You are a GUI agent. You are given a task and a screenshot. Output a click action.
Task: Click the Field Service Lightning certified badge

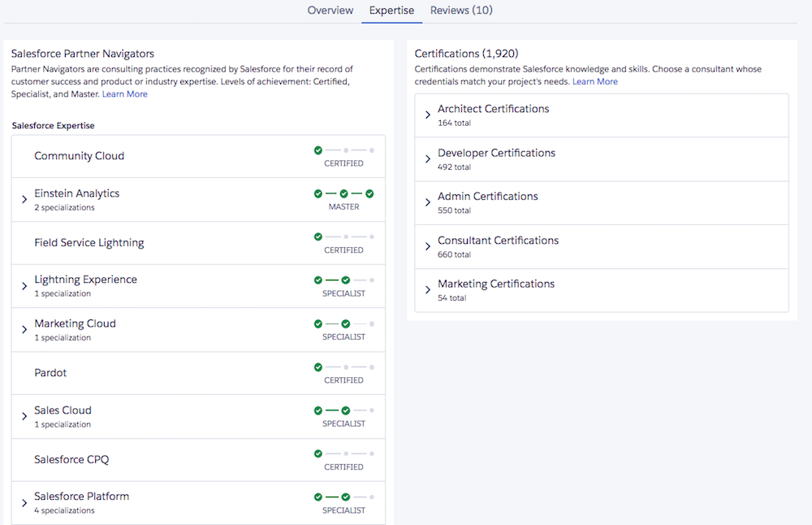(343, 242)
